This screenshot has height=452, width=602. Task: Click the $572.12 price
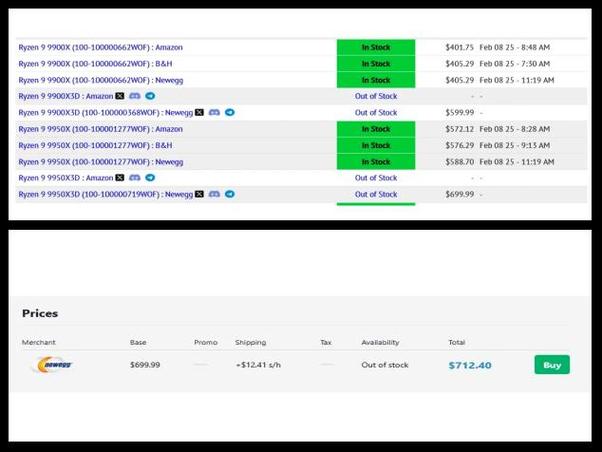(460, 129)
